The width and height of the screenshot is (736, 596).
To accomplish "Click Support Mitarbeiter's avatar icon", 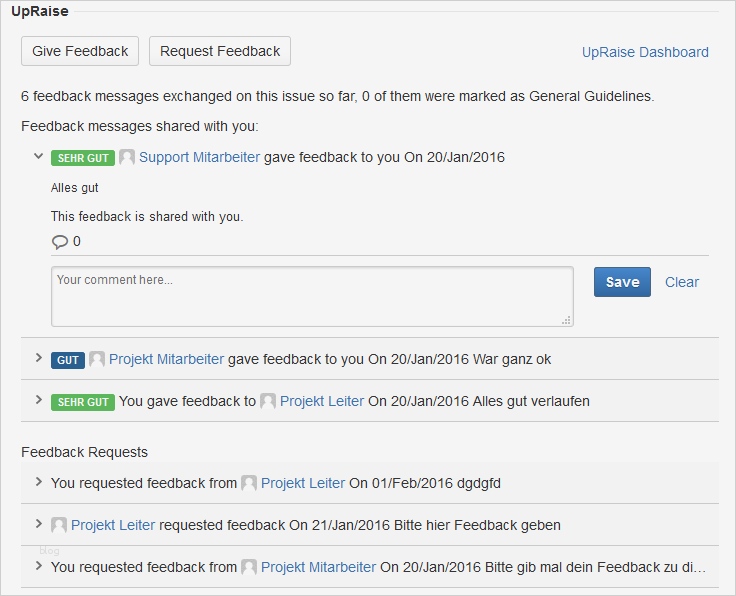I will [127, 157].
